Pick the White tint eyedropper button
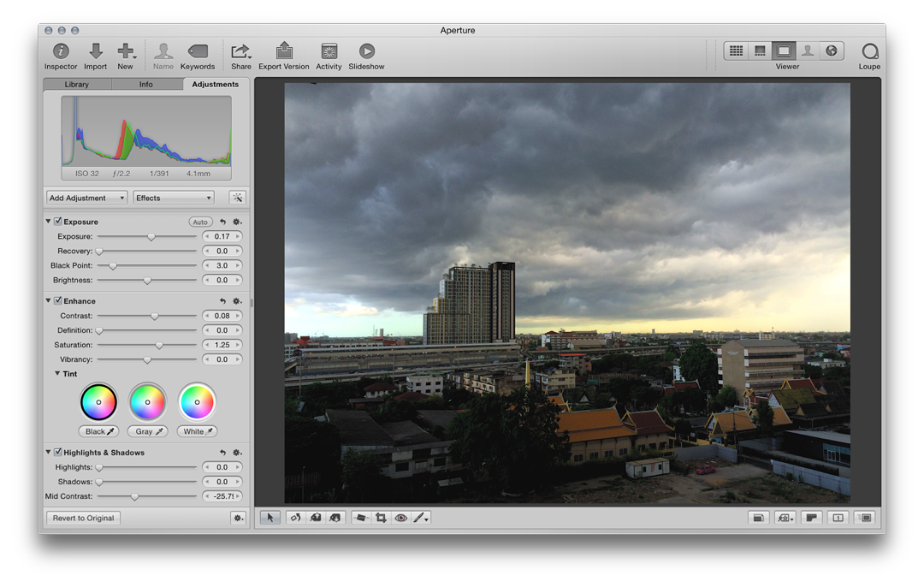This screenshot has width=924, height=587. (198, 431)
